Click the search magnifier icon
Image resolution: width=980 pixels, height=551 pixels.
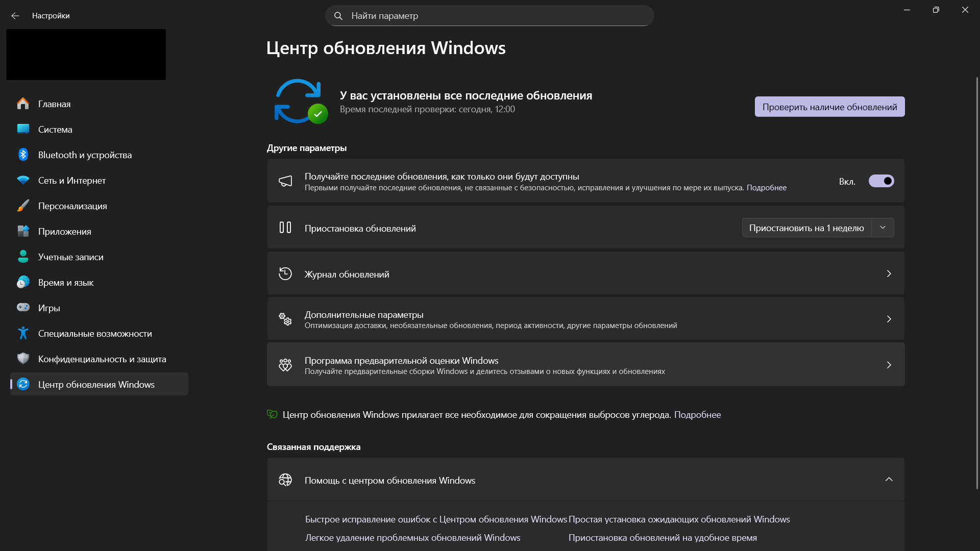(338, 16)
